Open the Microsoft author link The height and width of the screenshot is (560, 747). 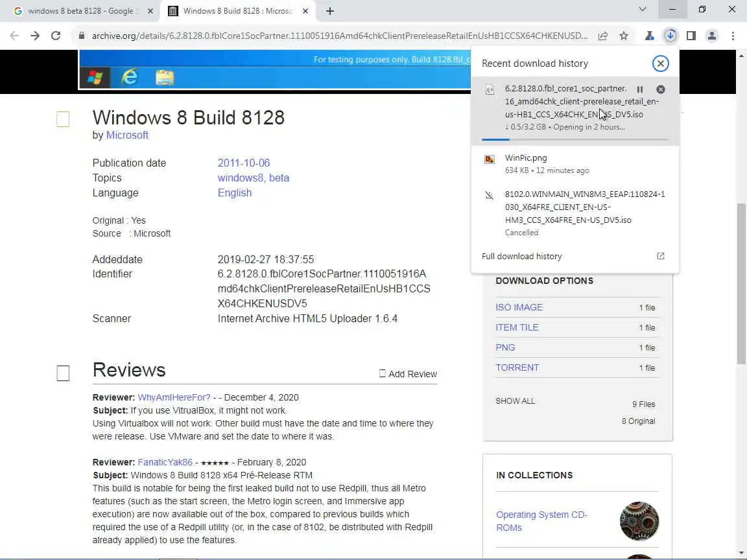(x=127, y=135)
